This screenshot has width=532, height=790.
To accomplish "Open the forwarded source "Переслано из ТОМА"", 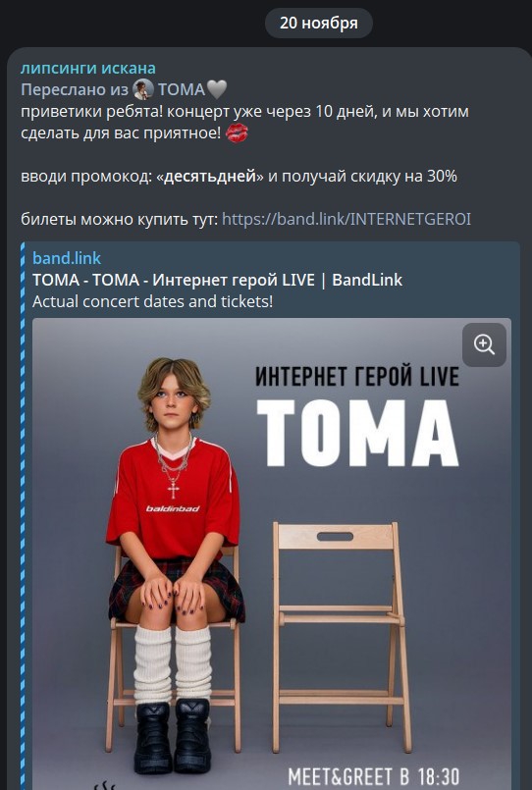I will tap(124, 89).
